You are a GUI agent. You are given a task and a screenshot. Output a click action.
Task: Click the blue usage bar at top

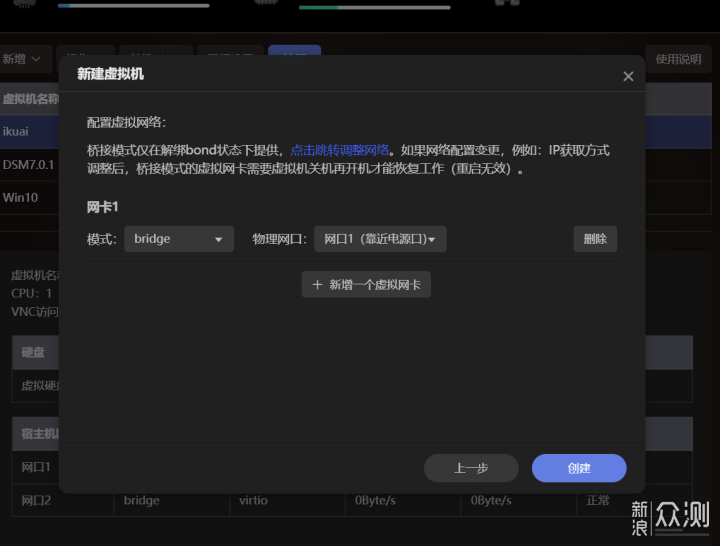pyautogui.click(x=133, y=6)
